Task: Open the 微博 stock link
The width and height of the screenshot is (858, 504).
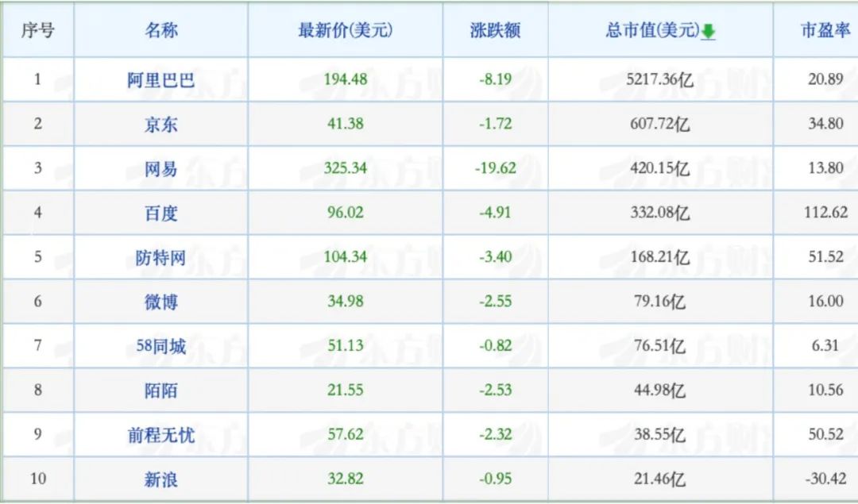Action: pos(160,302)
